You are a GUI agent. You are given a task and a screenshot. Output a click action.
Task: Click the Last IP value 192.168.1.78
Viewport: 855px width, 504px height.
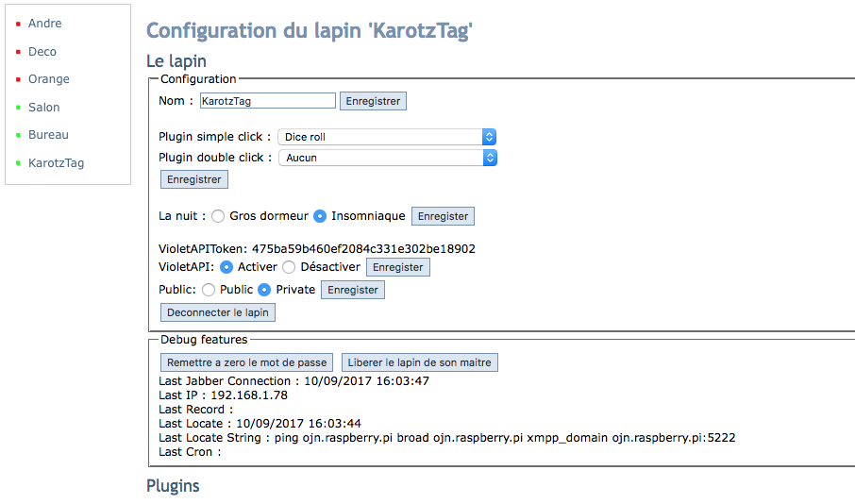point(249,395)
